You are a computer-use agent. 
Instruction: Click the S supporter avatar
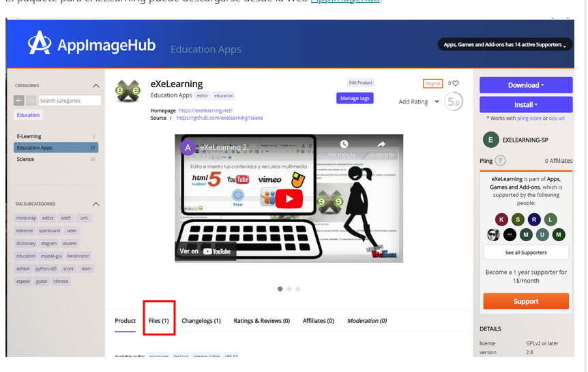point(518,219)
